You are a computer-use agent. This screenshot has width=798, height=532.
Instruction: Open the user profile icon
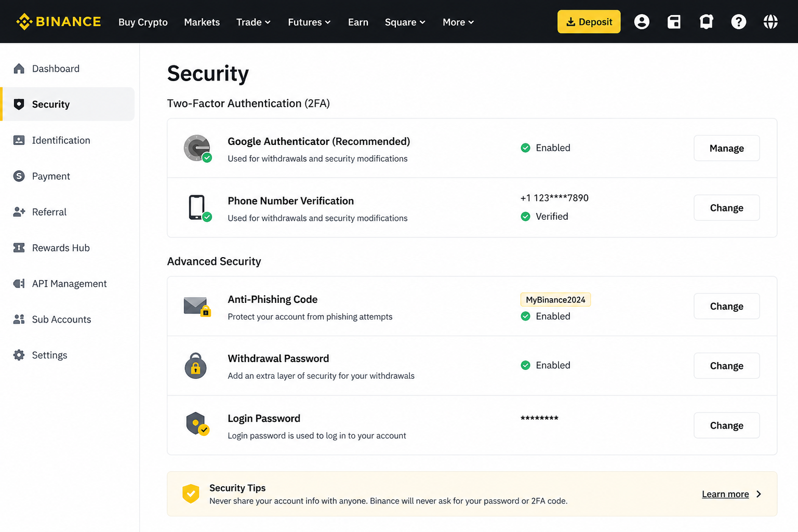click(x=642, y=22)
